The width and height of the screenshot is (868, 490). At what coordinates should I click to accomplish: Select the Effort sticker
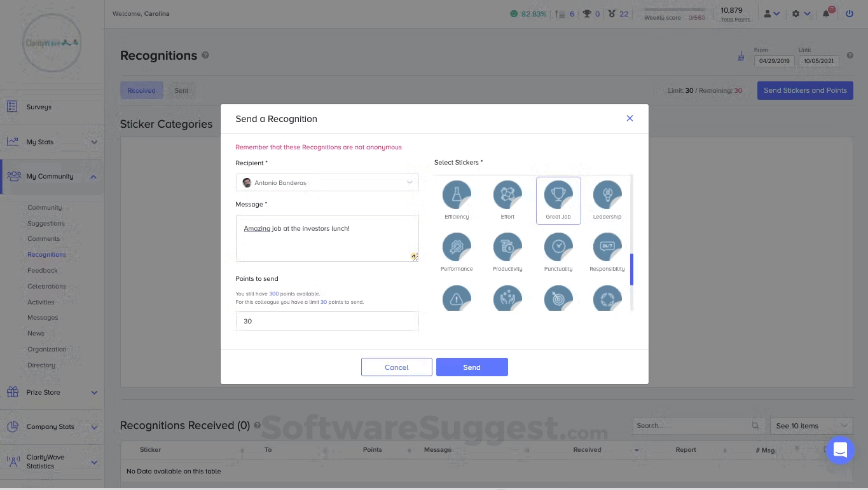tap(507, 195)
